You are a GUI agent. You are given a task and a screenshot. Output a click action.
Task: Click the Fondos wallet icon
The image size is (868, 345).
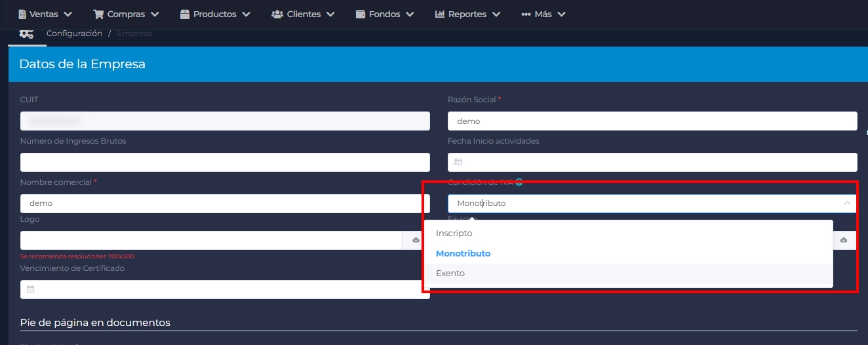point(361,14)
